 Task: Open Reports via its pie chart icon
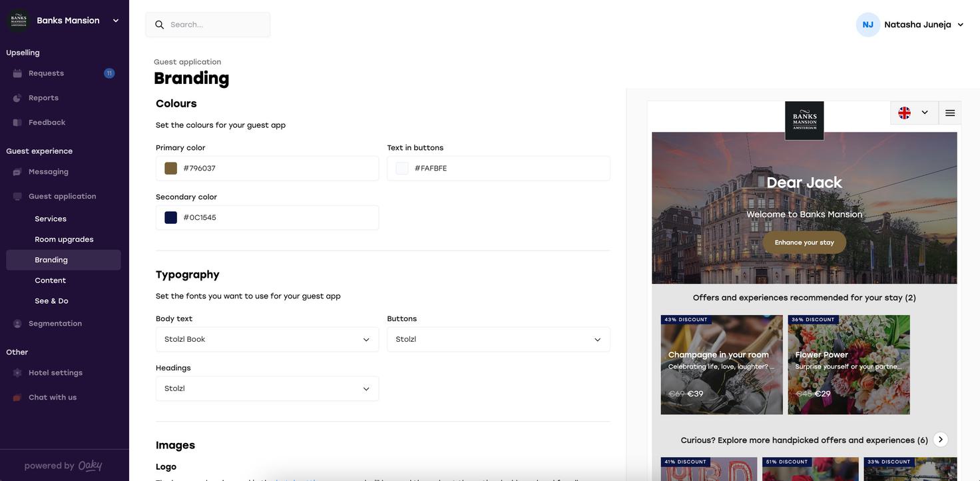coord(17,98)
